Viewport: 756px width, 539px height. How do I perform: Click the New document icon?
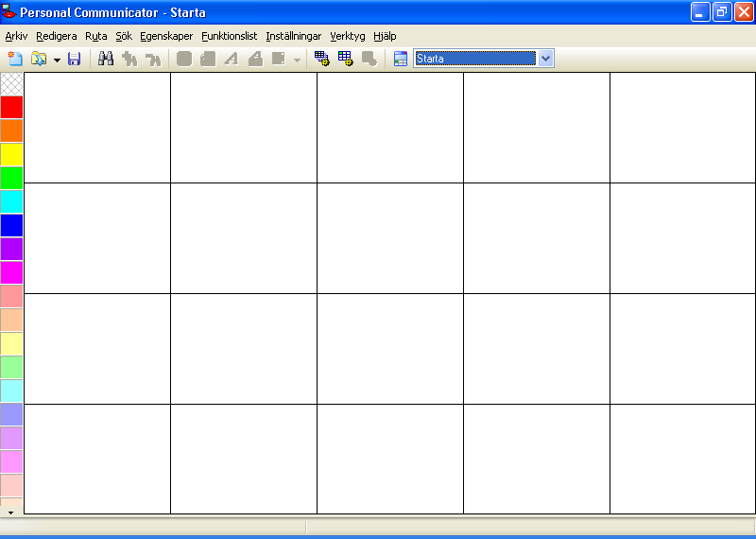coord(15,59)
